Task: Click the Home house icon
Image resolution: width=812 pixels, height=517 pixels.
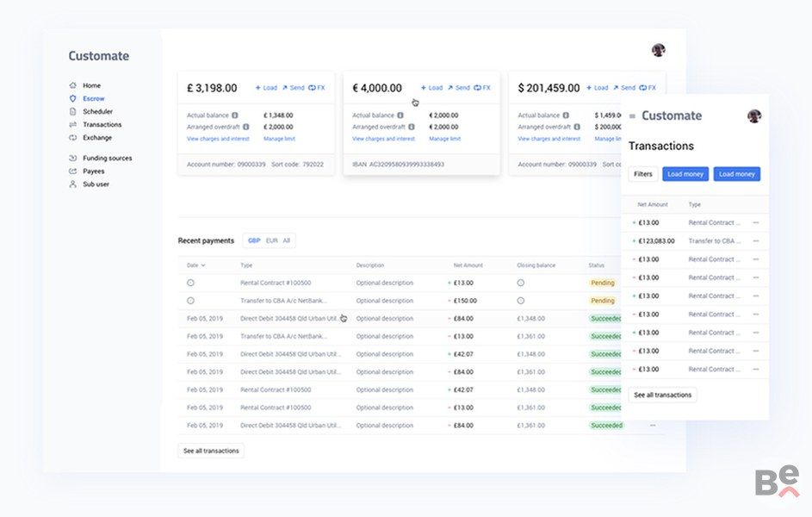Action: click(72, 85)
